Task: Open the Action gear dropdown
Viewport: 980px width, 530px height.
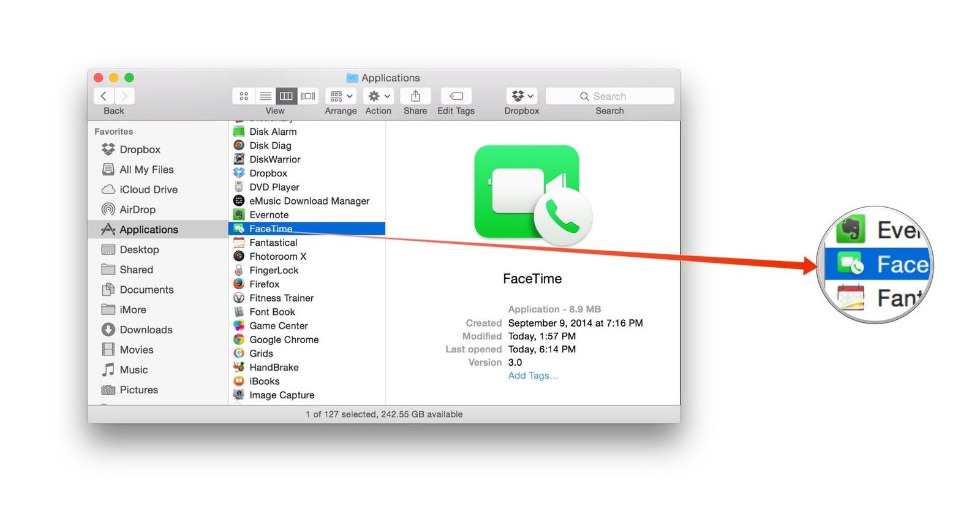Action: click(379, 96)
